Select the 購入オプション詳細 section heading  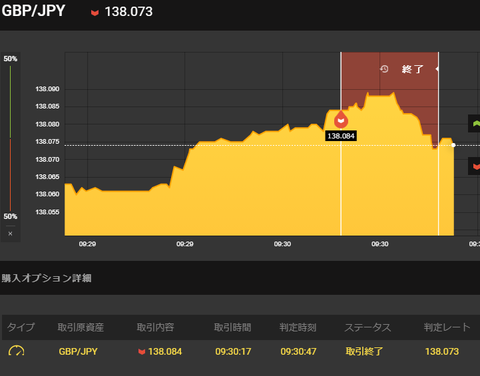click(46, 278)
